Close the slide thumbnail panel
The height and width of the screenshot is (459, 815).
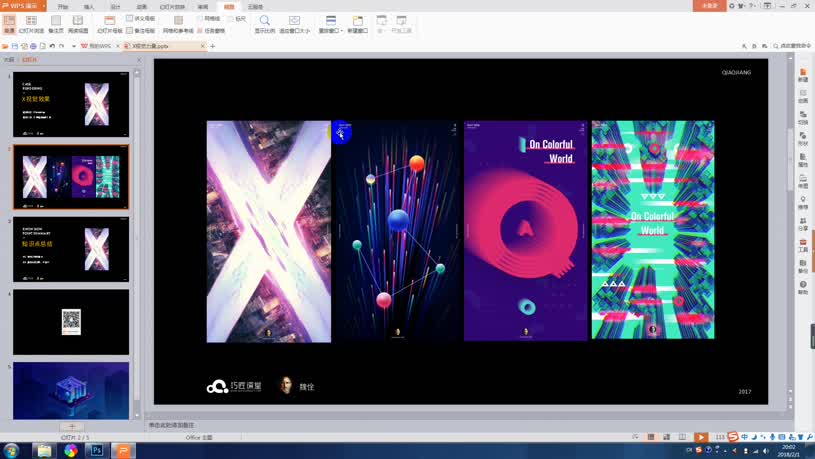(139, 60)
